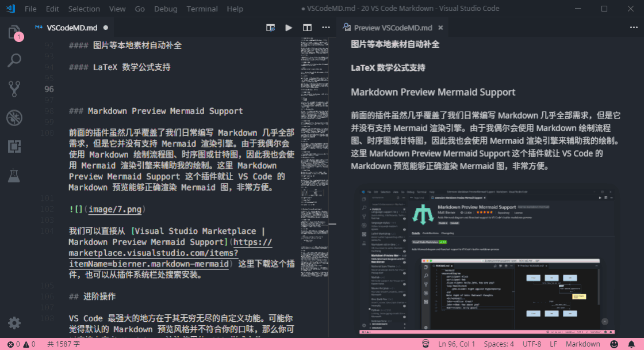Open the Explorer view in activity bar
Screen dimensions: 644x350
click(x=14, y=32)
